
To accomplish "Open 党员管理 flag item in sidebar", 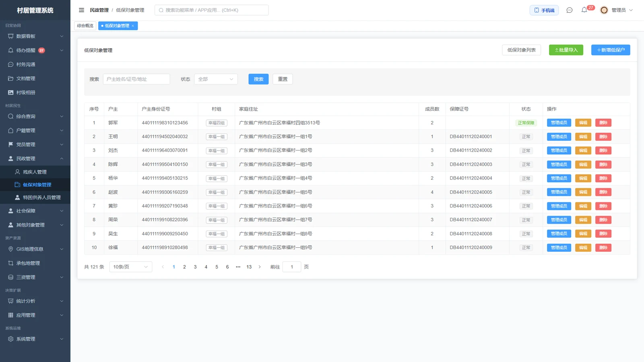I will pyautogui.click(x=35, y=144).
